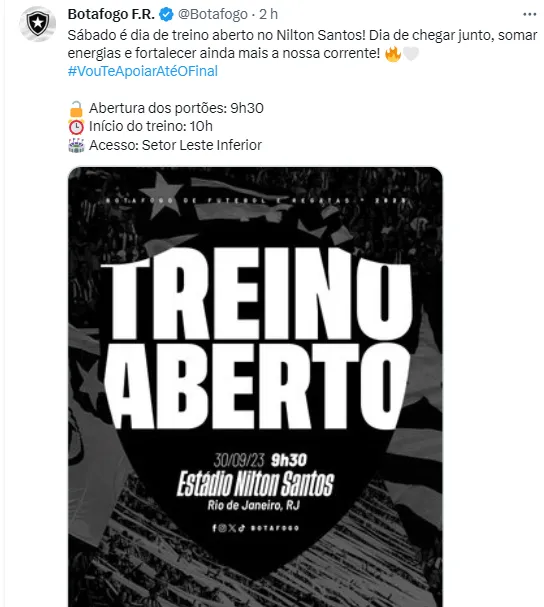The width and height of the screenshot is (544, 607).
Task: Click the Botafogo F.R. display name
Action: 112,14
